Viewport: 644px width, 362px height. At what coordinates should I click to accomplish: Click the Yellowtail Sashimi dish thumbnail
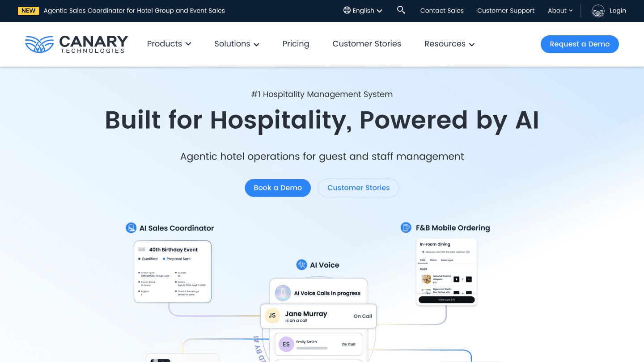[426, 279]
